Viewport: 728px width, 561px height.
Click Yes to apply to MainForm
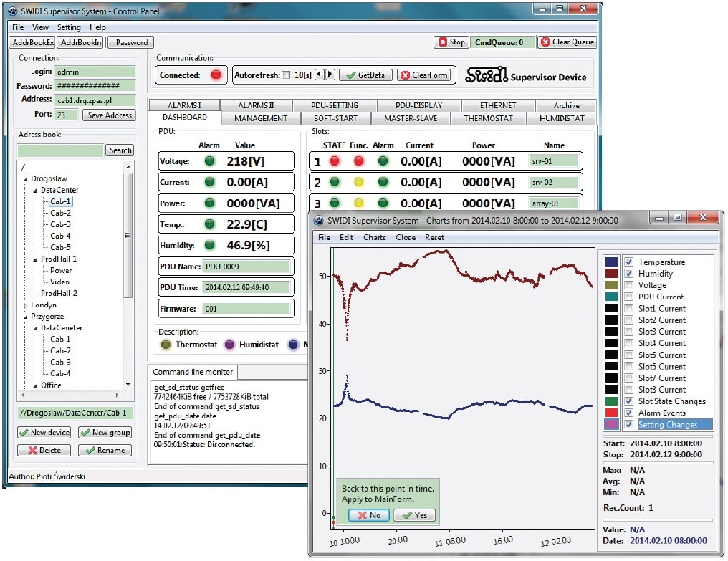tap(414, 515)
